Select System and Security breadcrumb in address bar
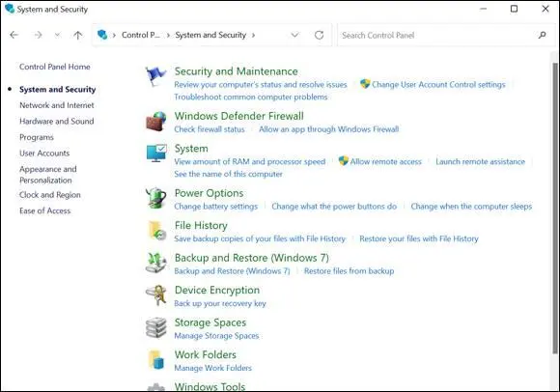560x392 pixels. click(210, 35)
